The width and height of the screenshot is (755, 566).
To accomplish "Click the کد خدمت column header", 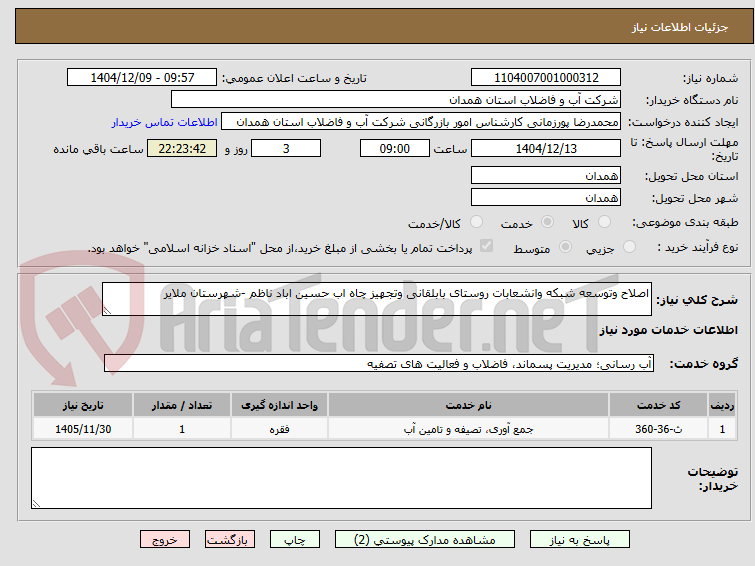I will [658, 405].
